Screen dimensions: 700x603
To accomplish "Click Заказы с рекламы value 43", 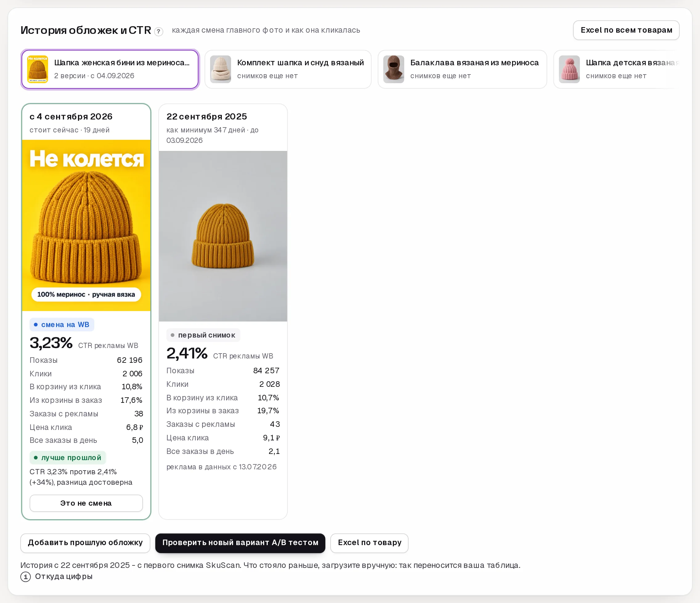I will pyautogui.click(x=275, y=424).
